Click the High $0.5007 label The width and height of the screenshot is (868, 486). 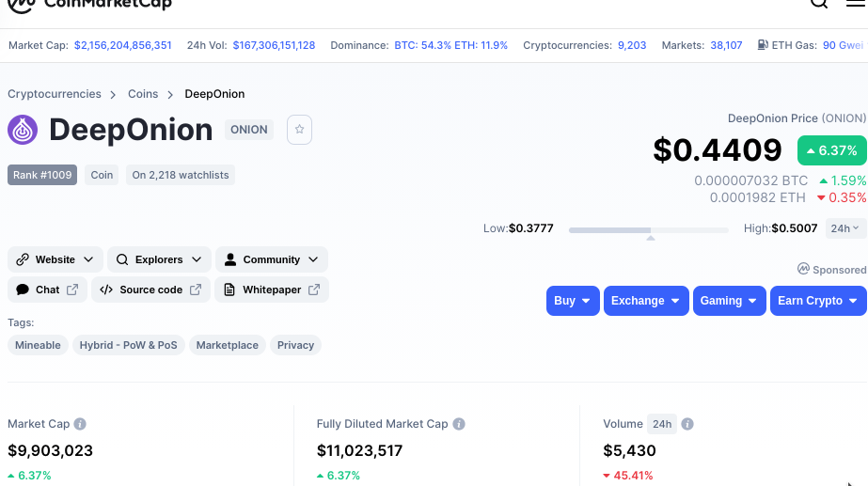coord(781,228)
